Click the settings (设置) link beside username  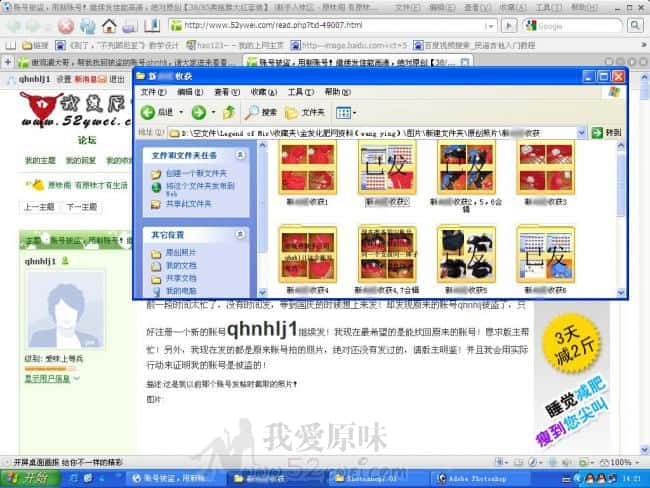(64, 79)
